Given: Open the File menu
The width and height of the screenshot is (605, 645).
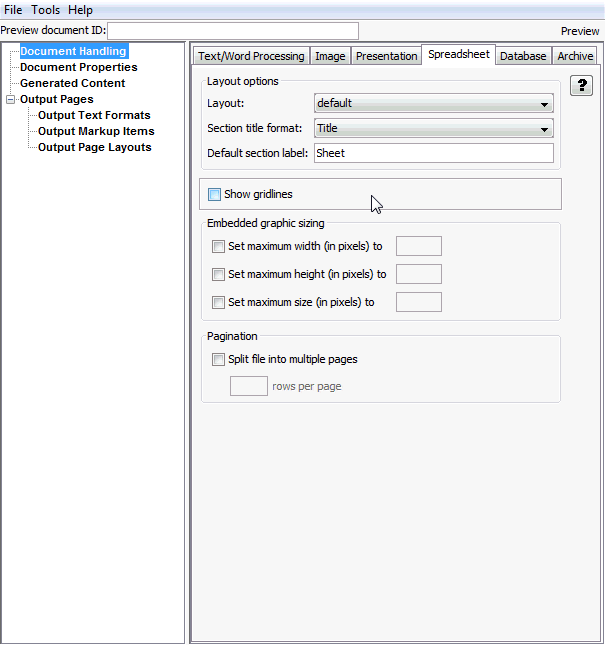Looking at the screenshot, I should pos(13,10).
